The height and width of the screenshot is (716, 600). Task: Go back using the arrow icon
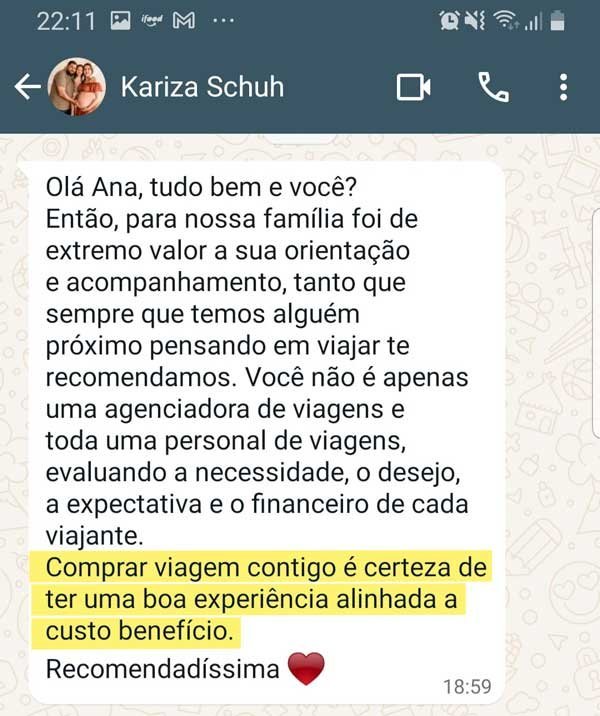coord(27,87)
